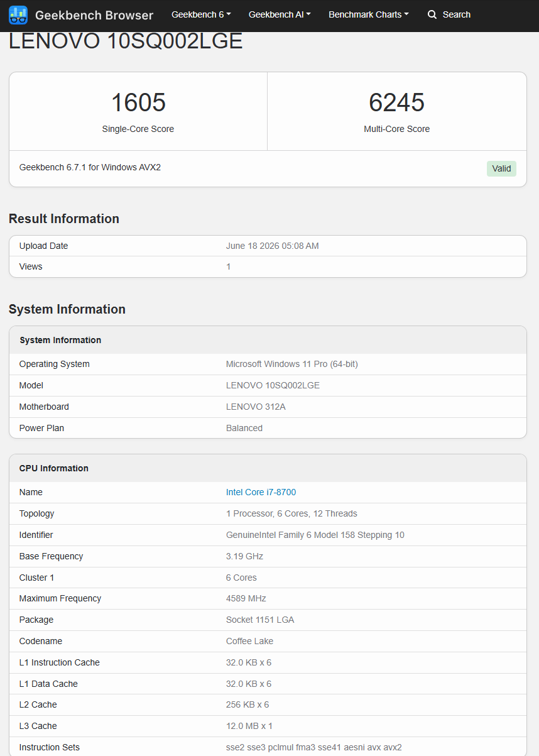The image size is (539, 756).
Task: Click the Power Plan label
Action: tap(41, 428)
